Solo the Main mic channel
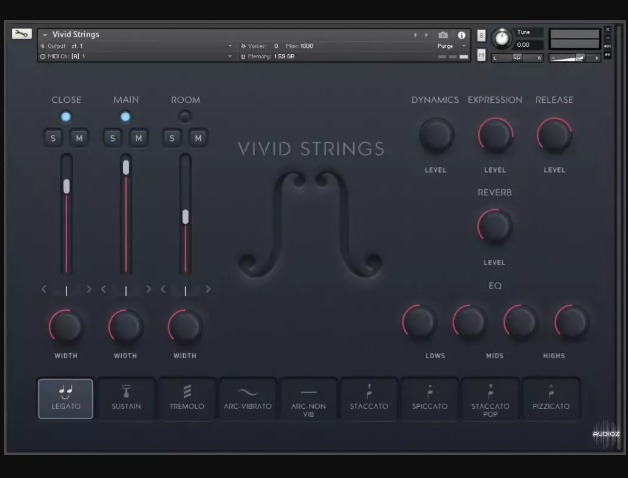Screen dimensions: 628x478 113,138
